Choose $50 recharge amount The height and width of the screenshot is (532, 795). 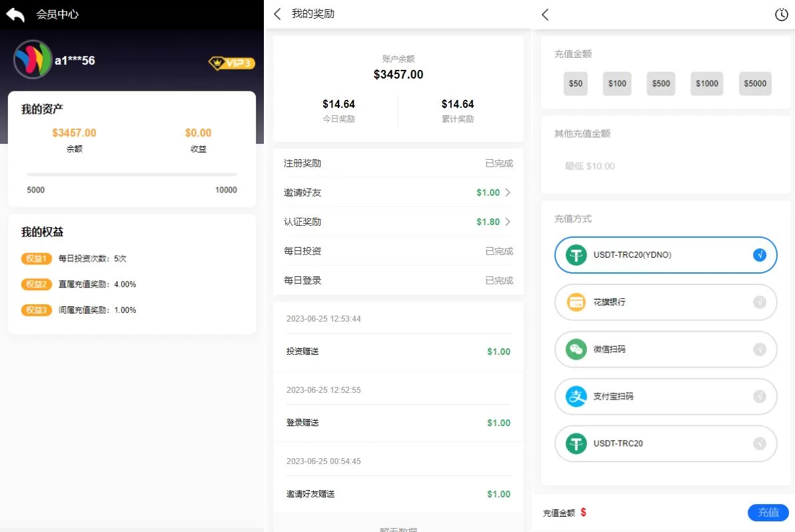pyautogui.click(x=575, y=84)
